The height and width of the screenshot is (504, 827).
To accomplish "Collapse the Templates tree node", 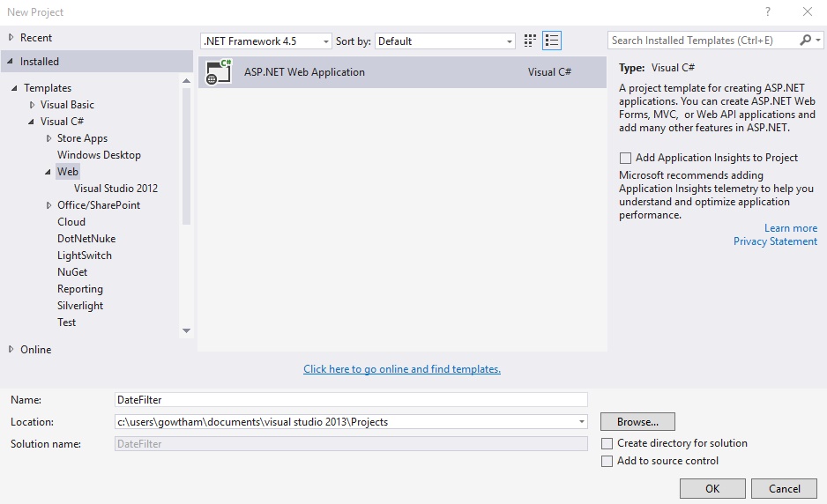I will pyautogui.click(x=14, y=88).
